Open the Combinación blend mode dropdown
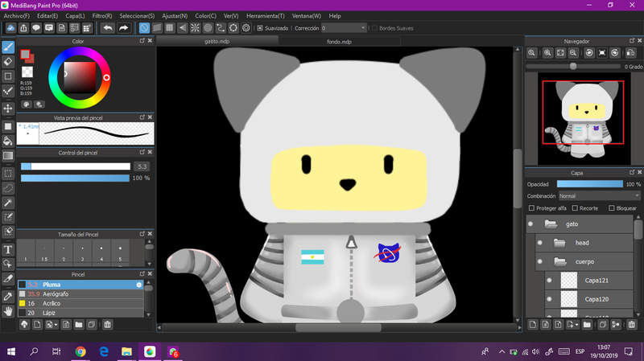The height and width of the screenshot is (361, 644). (x=599, y=195)
